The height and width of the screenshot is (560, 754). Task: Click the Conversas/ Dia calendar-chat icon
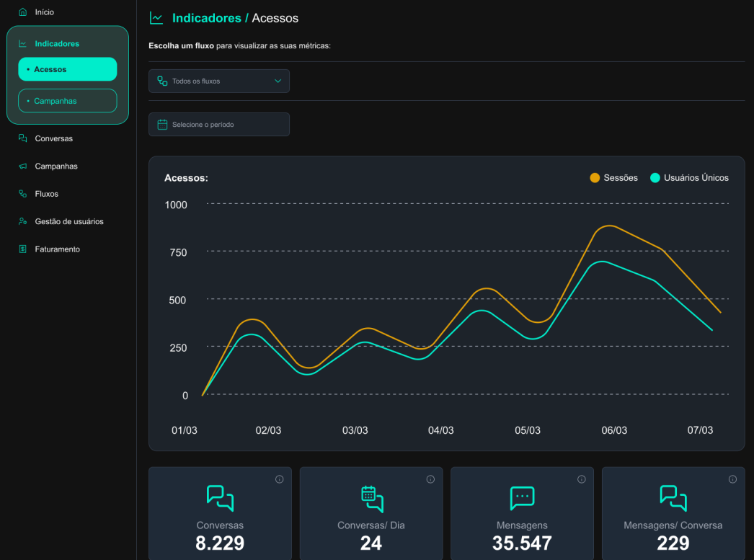tap(371, 497)
